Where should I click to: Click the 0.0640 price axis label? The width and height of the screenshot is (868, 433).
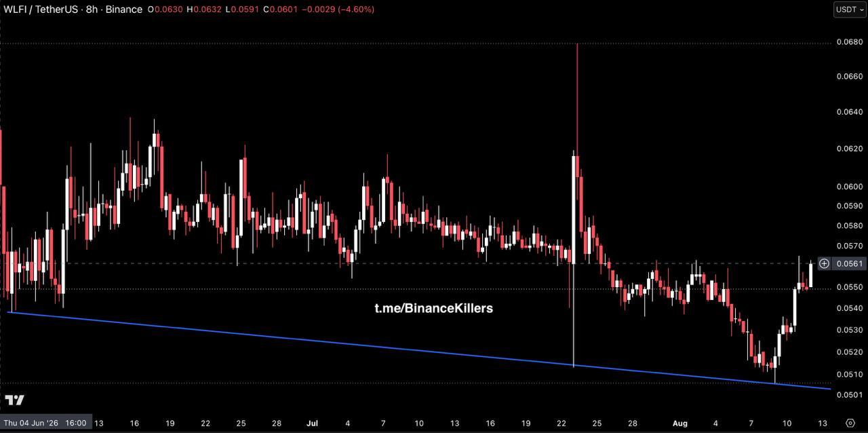849,112
